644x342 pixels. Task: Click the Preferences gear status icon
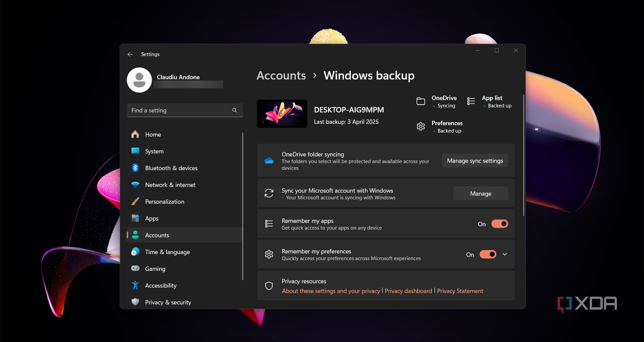point(421,126)
